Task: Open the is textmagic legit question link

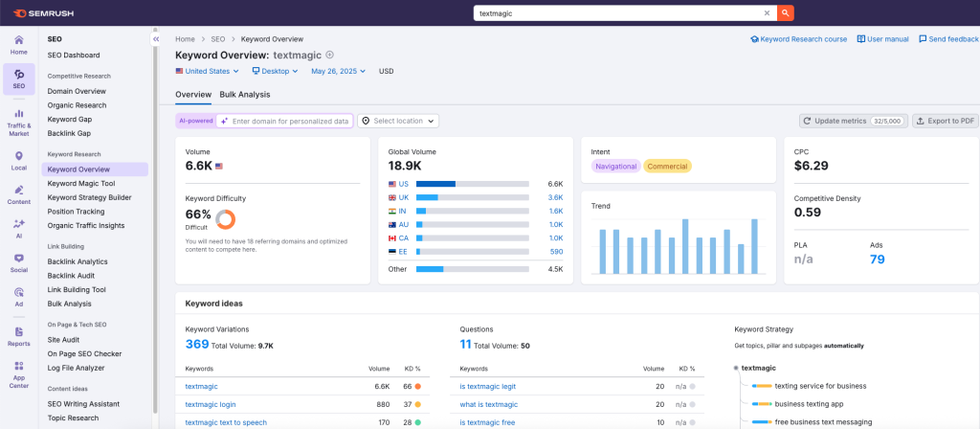Action: [x=487, y=387]
